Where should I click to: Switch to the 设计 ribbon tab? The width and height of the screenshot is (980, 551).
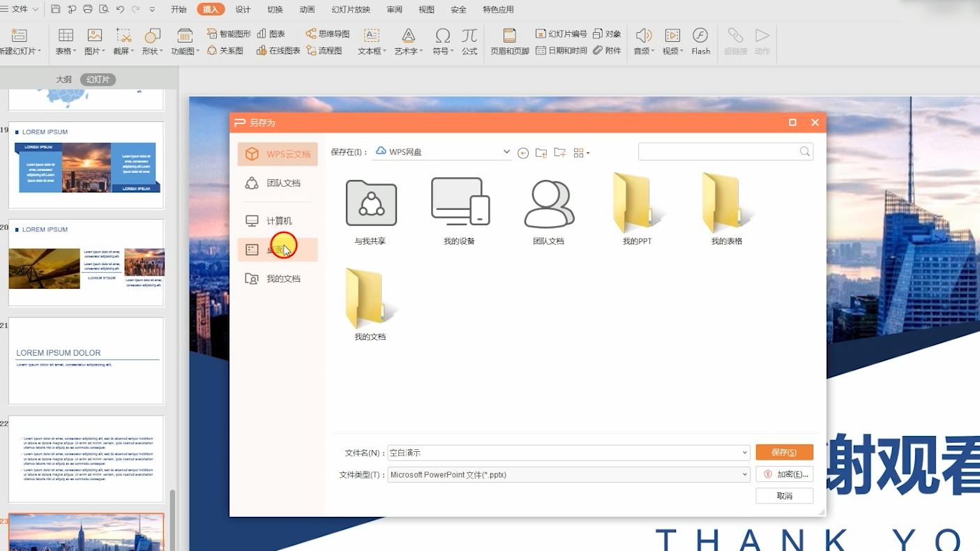(x=242, y=9)
